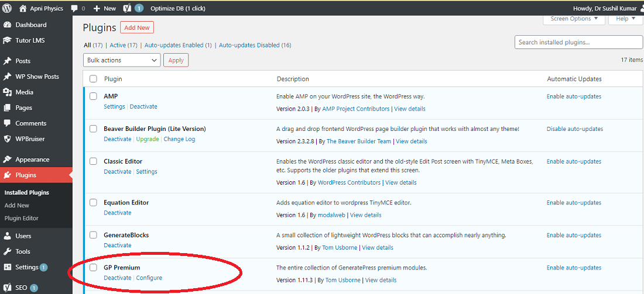
Task: Show All (17) plugins filter
Action: (93, 45)
